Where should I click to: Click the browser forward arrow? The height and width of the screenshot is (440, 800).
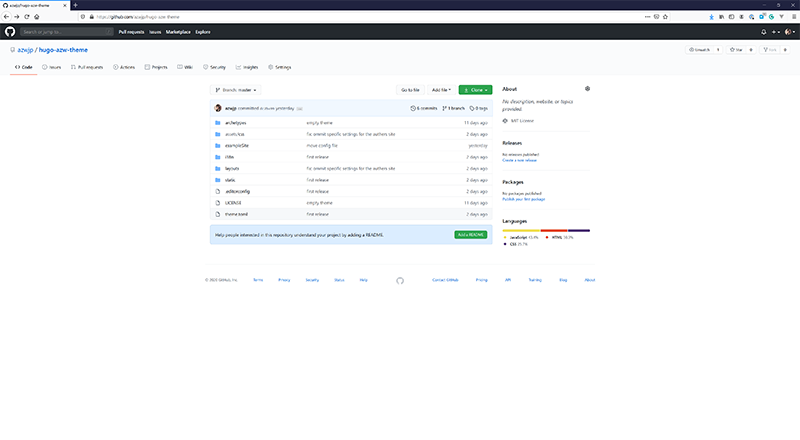17,17
